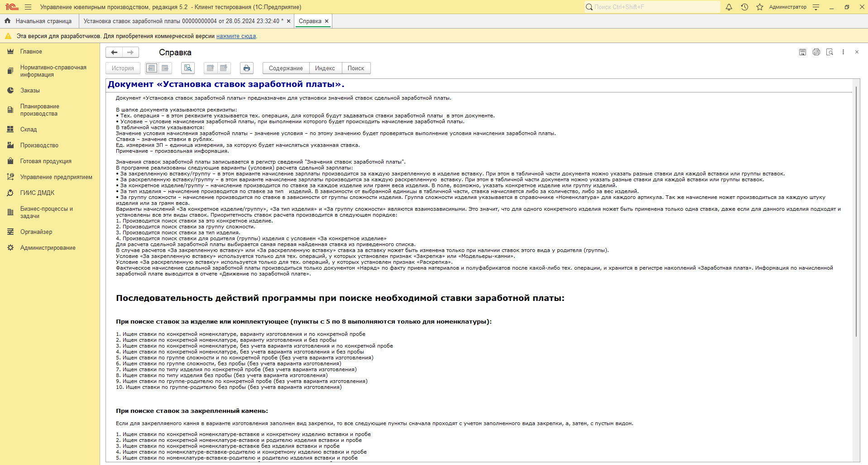Open the Индекс tab

click(325, 68)
